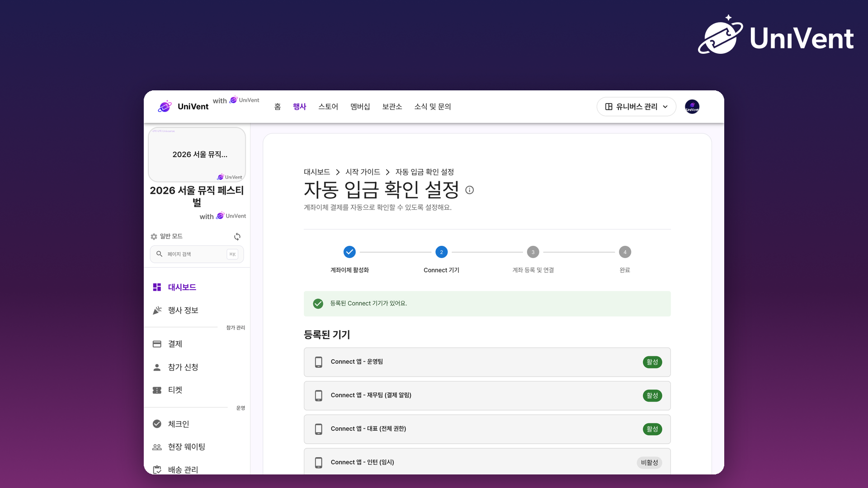This screenshot has width=868, height=488.
Task: Click the 결제 card icon
Action: pyautogui.click(x=157, y=344)
